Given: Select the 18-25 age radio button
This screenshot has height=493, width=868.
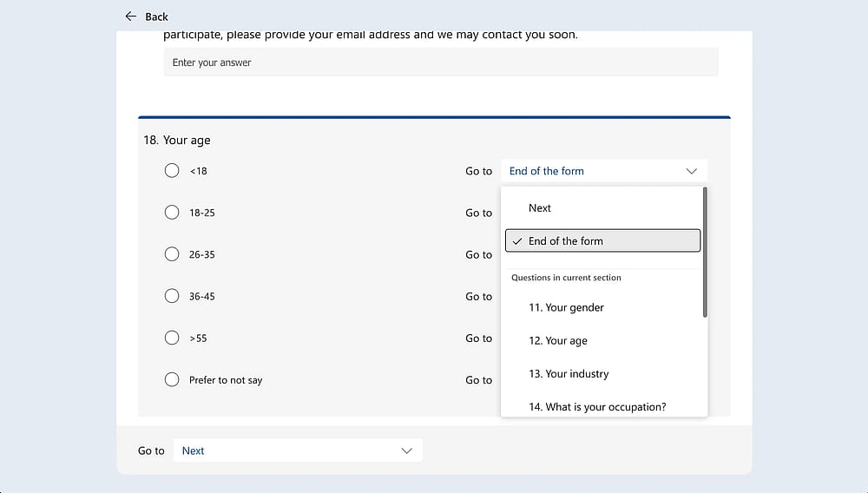Looking at the screenshot, I should (172, 212).
